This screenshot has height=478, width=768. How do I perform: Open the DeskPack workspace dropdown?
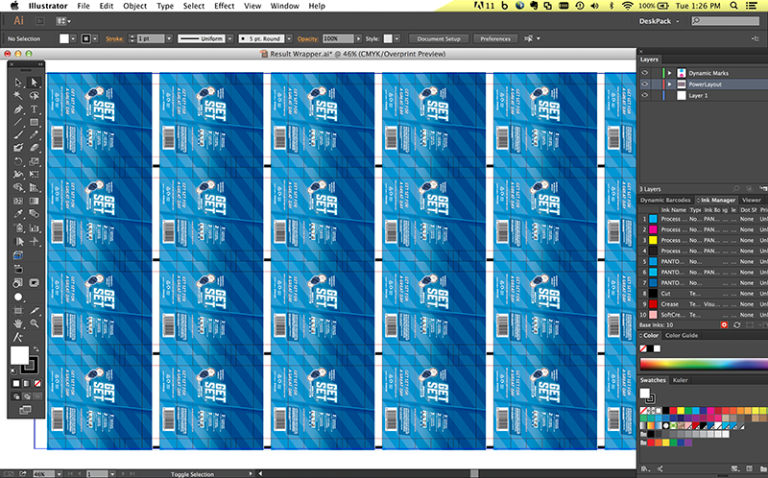click(659, 21)
